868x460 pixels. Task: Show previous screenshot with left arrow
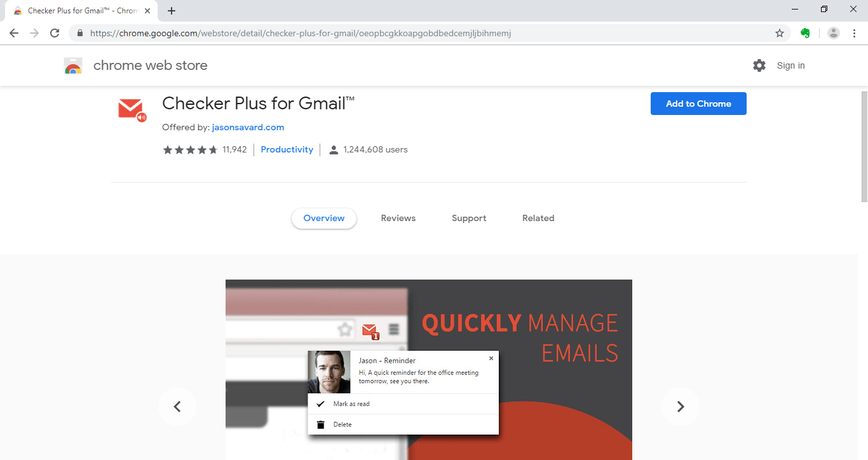click(x=177, y=407)
